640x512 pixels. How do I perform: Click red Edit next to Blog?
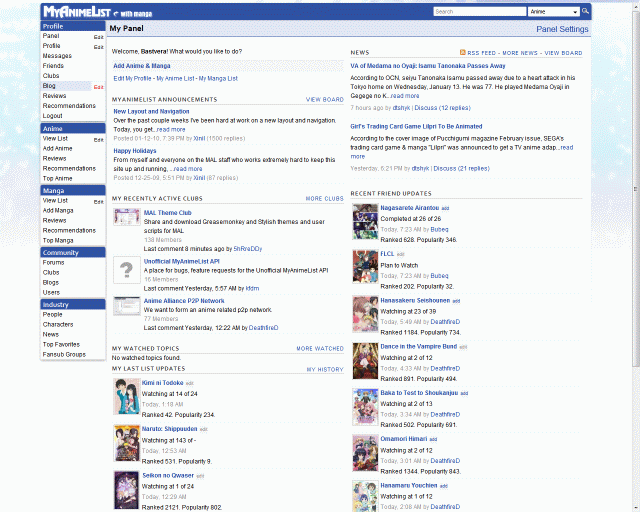tap(98, 87)
